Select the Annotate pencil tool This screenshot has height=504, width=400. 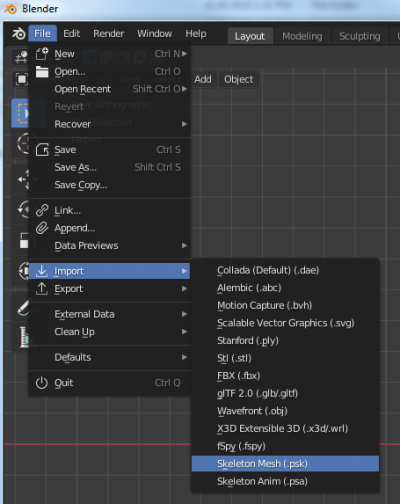[x=23, y=308]
